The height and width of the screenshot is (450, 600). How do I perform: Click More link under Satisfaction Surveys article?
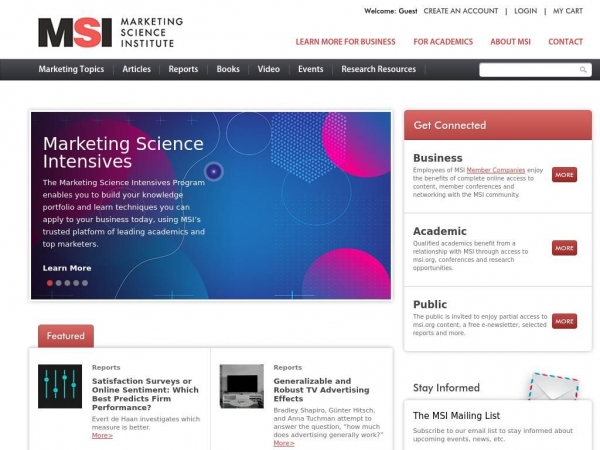(102, 435)
